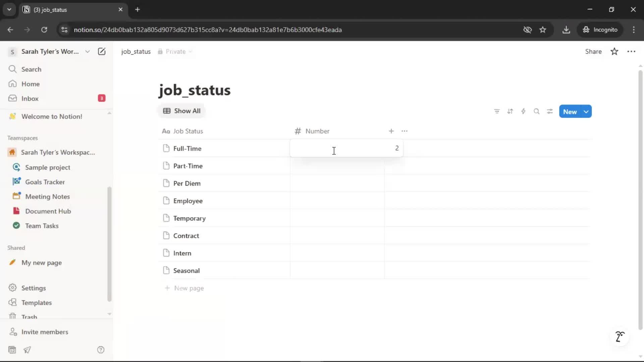The width and height of the screenshot is (644, 362).
Task: Open the sort icon in database toolbar
Action: pyautogui.click(x=510, y=112)
